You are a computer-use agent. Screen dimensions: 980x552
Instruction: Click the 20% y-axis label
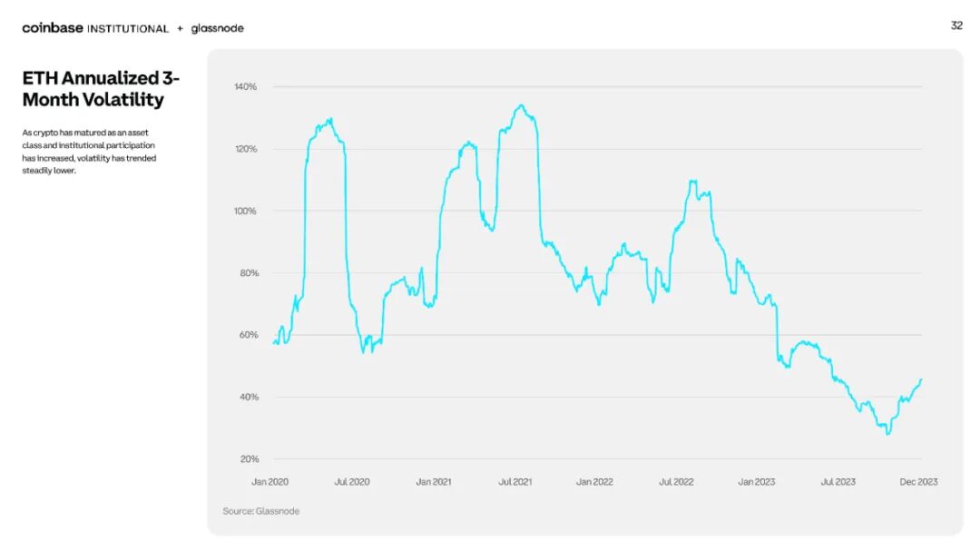249,459
